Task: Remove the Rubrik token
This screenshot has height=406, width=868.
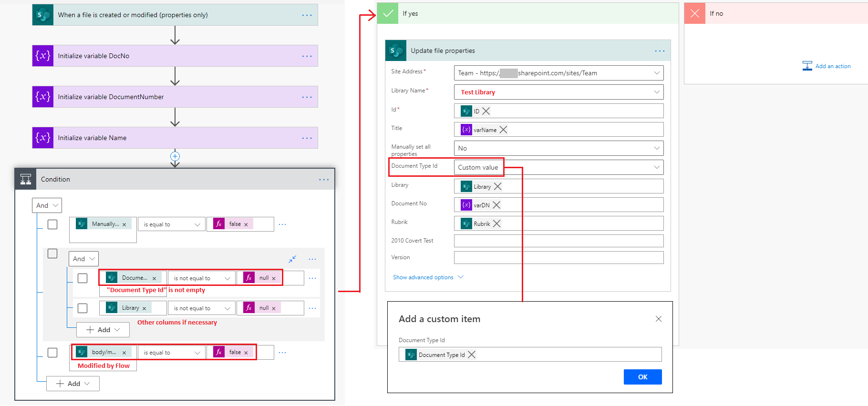Action: click(x=496, y=223)
